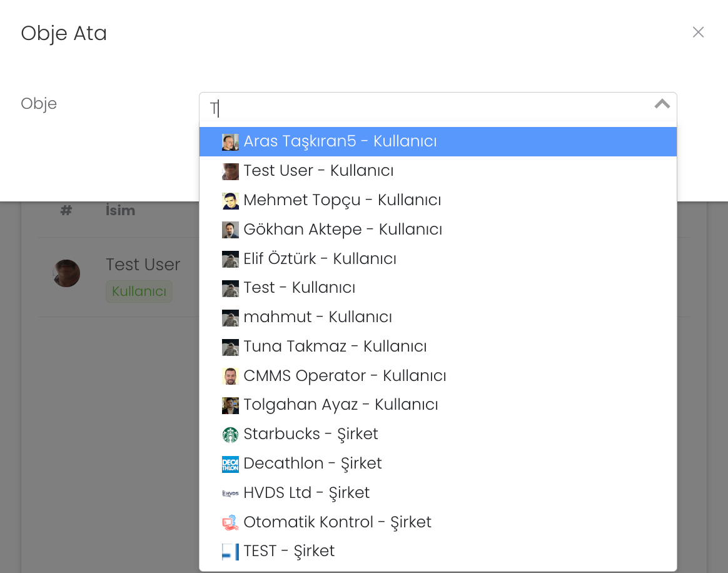The image size is (728, 573).
Task: Focus the Obje search input field
Action: [x=425, y=109]
